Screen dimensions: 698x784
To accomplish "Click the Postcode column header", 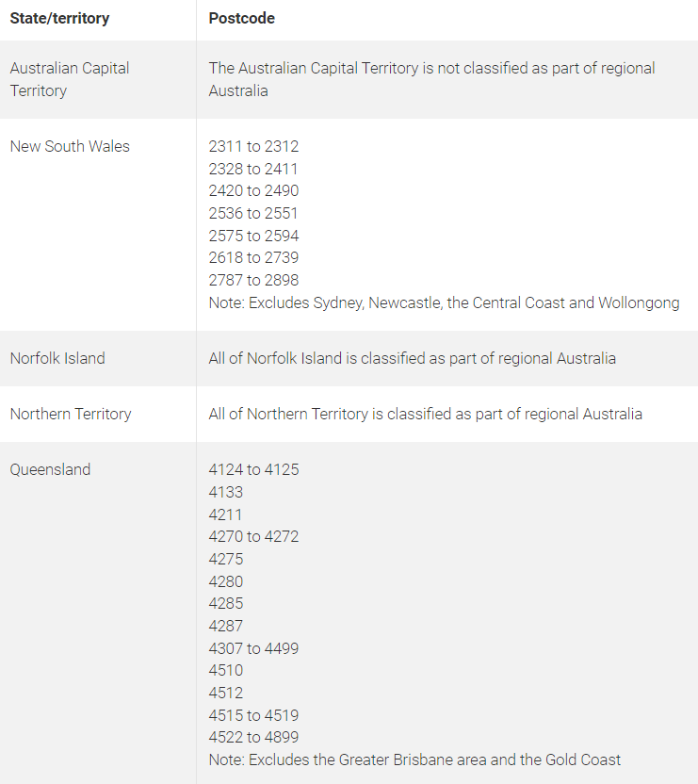I will tap(241, 19).
